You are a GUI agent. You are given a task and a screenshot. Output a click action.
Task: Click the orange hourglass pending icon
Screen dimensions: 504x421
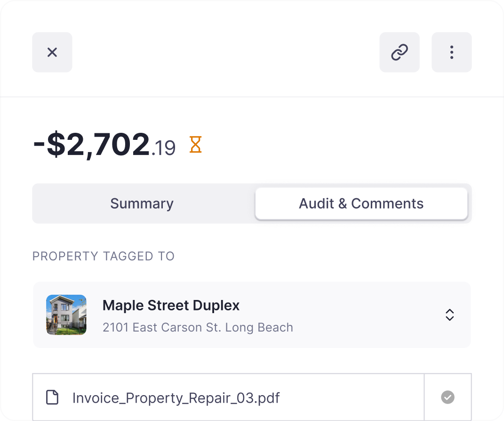click(x=195, y=145)
